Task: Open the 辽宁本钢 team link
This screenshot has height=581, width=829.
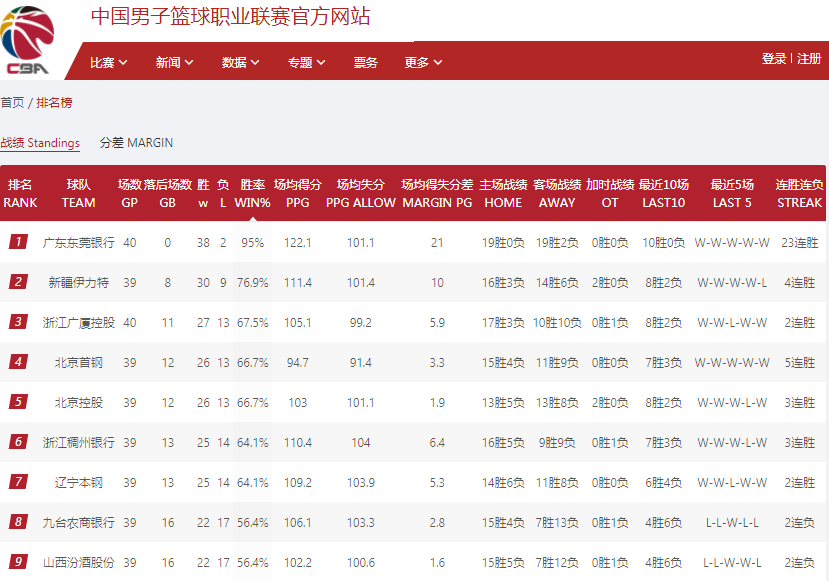Action: tap(78, 483)
